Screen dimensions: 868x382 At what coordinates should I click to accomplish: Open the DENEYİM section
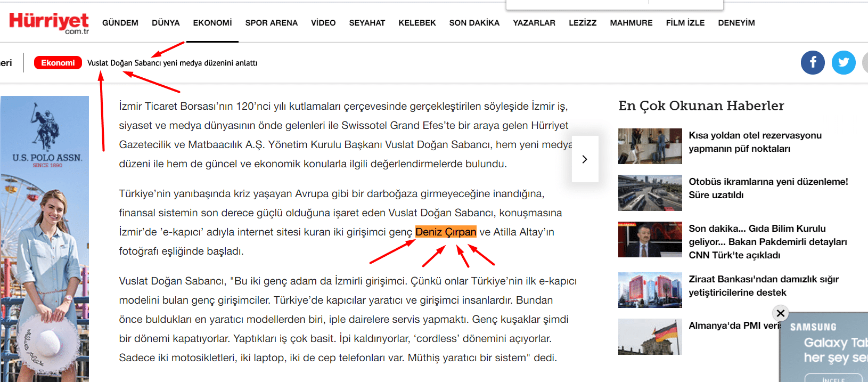click(736, 23)
